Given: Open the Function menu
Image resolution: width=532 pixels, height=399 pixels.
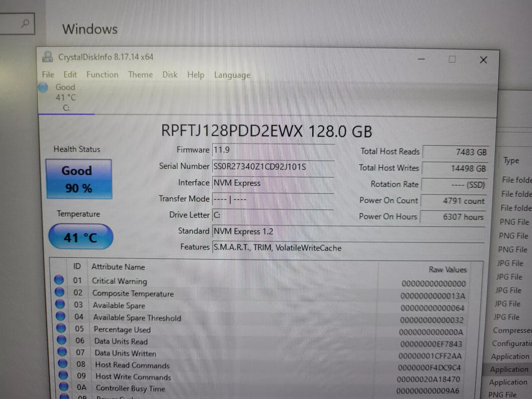Looking at the screenshot, I should (102, 74).
